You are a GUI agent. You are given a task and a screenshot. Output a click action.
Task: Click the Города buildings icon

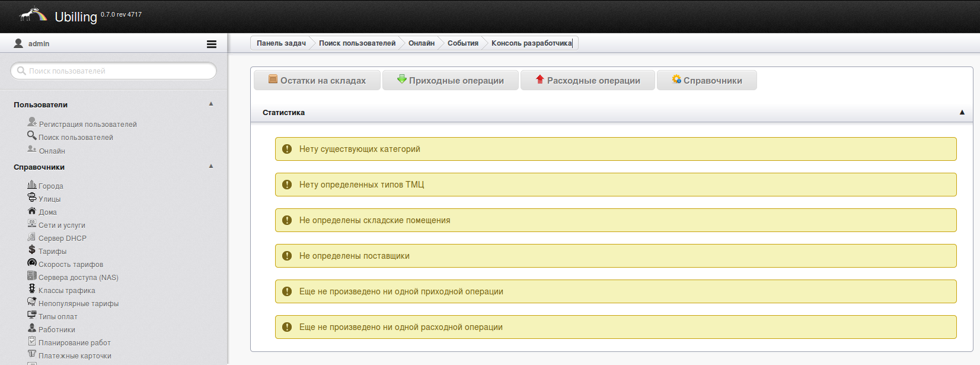click(32, 185)
